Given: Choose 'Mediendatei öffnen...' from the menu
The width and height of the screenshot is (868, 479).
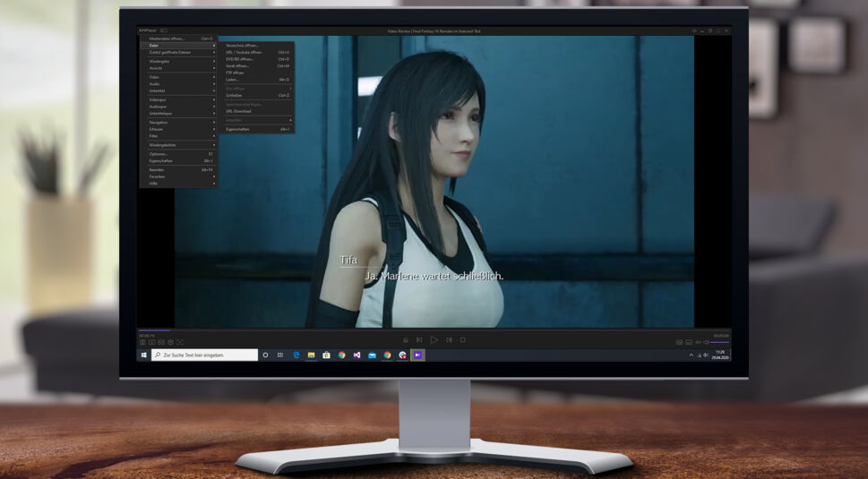Looking at the screenshot, I should tap(179, 38).
